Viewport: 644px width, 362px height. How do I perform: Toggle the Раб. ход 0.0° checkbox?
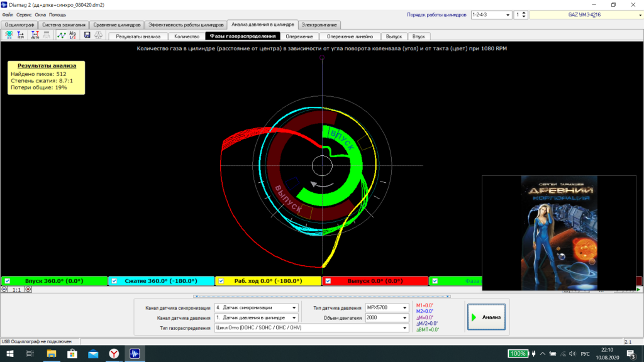221,281
